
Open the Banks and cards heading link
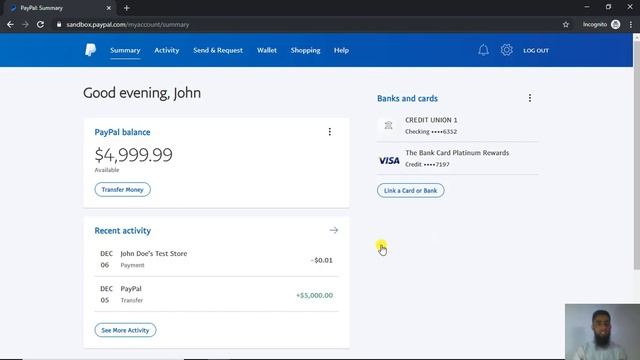click(407, 98)
